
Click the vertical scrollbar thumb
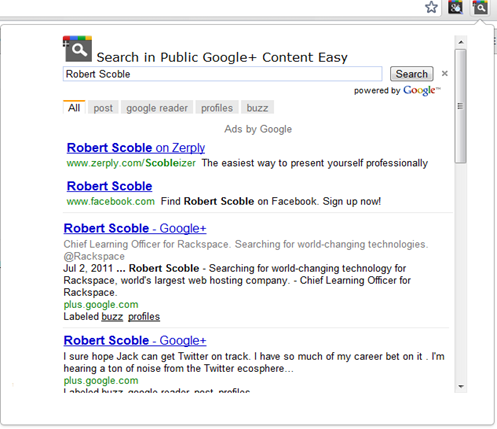click(461, 106)
